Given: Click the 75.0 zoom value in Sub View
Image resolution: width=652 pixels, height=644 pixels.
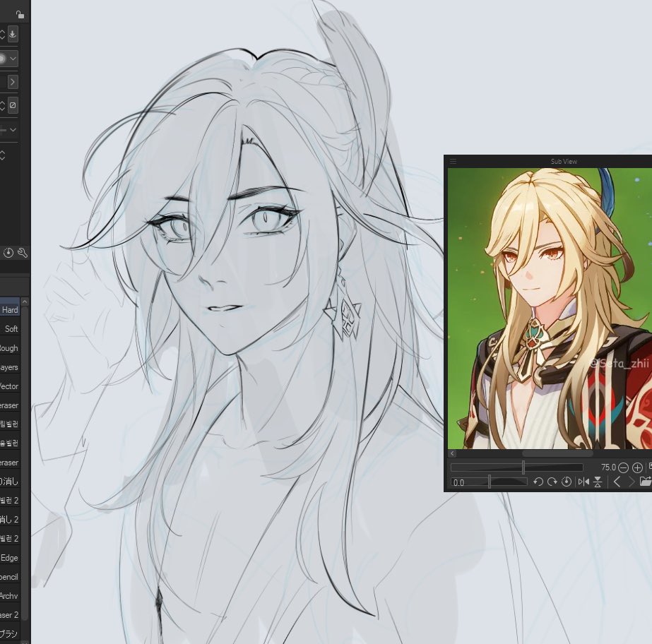Looking at the screenshot, I should click(x=608, y=467).
